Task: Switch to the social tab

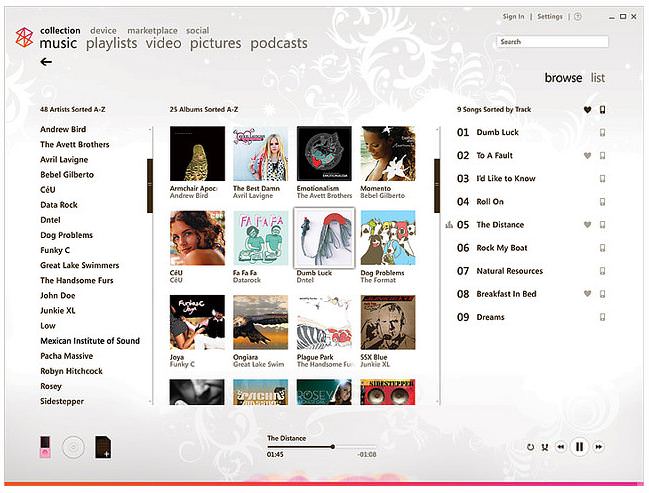Action: (197, 31)
